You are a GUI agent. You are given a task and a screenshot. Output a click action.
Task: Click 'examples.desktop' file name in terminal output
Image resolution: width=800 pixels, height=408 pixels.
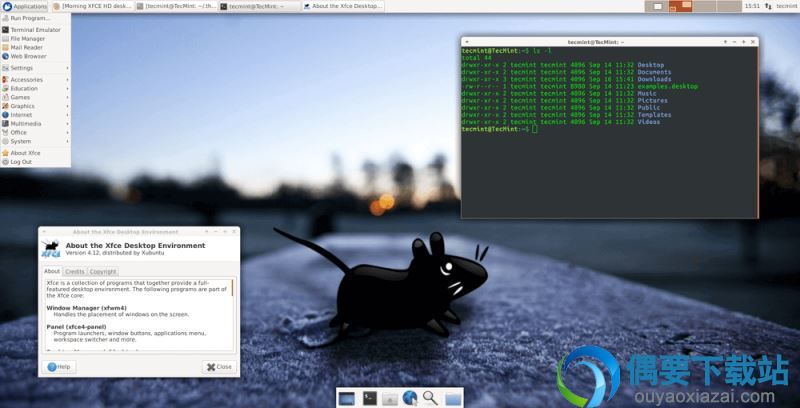[668, 86]
